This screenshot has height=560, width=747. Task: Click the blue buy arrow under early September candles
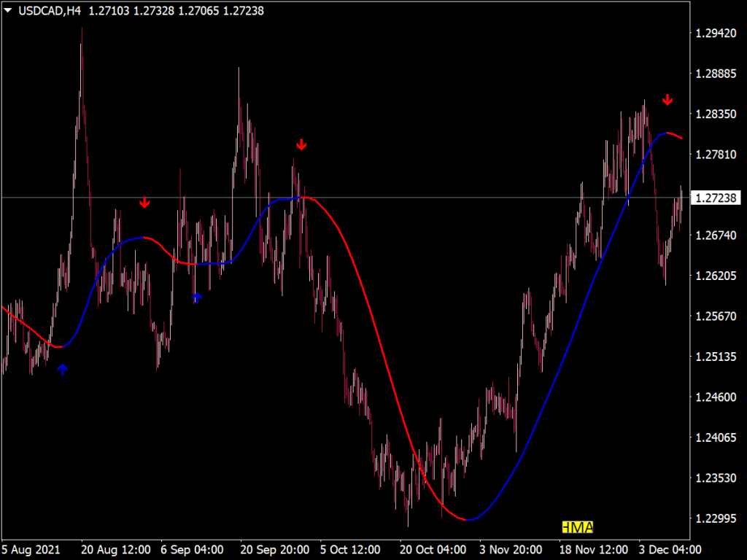tap(196, 296)
